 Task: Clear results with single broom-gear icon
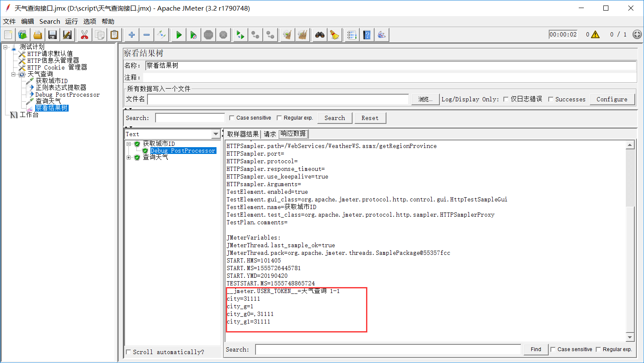pyautogui.click(x=288, y=35)
